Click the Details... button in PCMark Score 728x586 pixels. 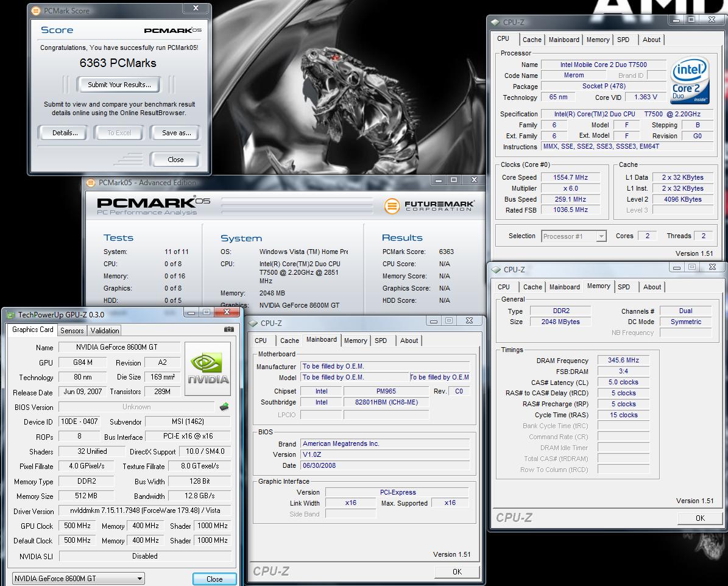coord(65,133)
